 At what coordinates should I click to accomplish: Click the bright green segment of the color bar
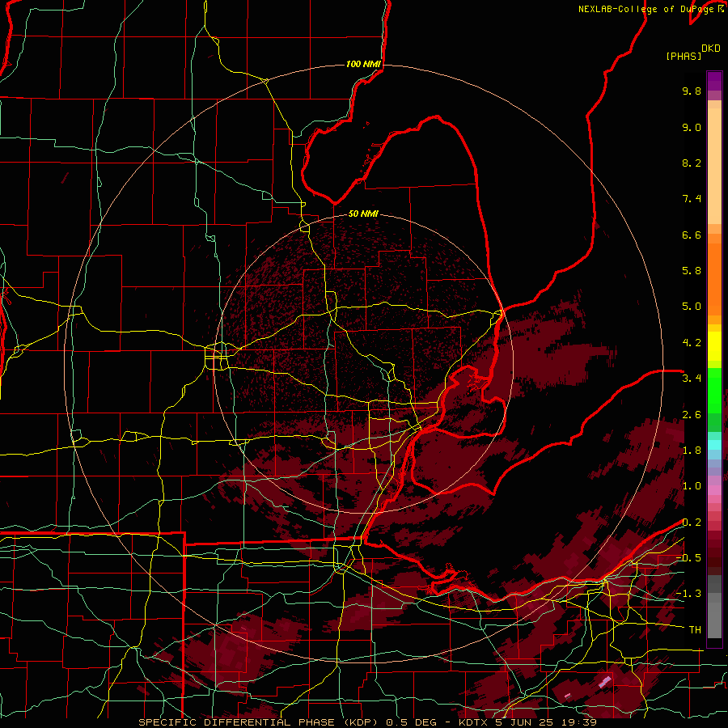[x=714, y=391]
